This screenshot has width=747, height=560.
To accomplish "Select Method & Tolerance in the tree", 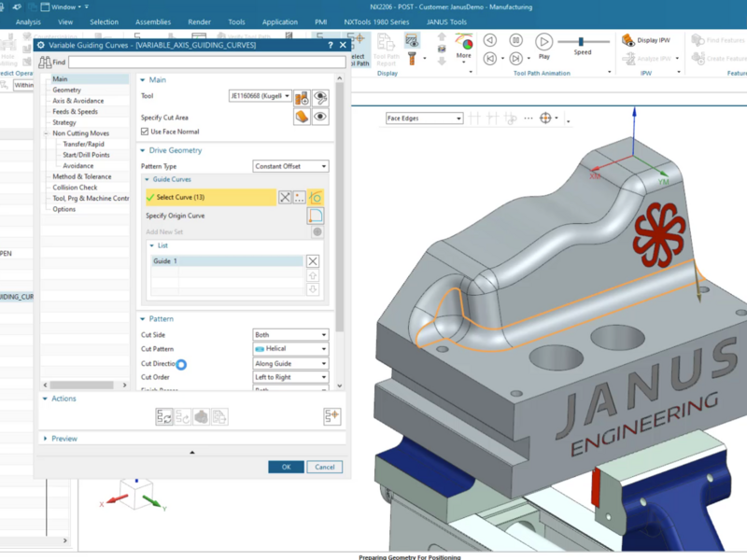I will pos(82,176).
